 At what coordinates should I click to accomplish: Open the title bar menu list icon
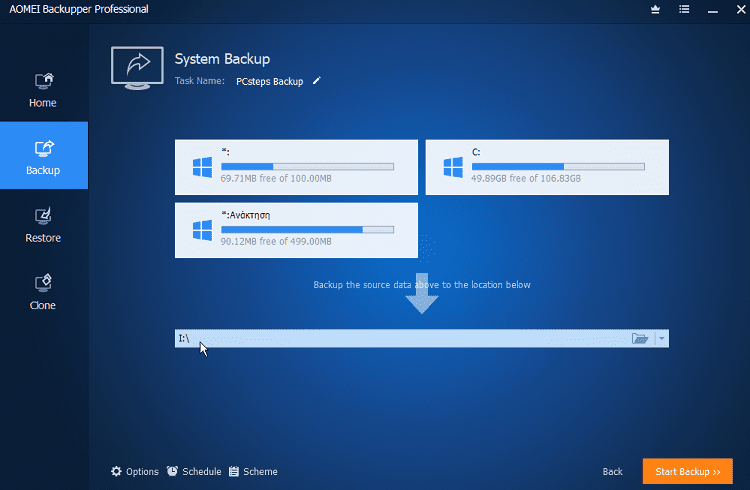(684, 10)
